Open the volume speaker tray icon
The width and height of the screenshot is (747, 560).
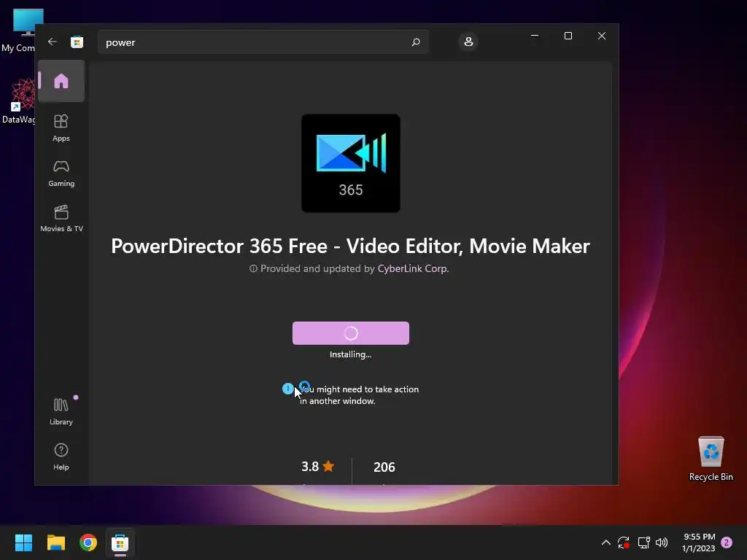coord(662,542)
